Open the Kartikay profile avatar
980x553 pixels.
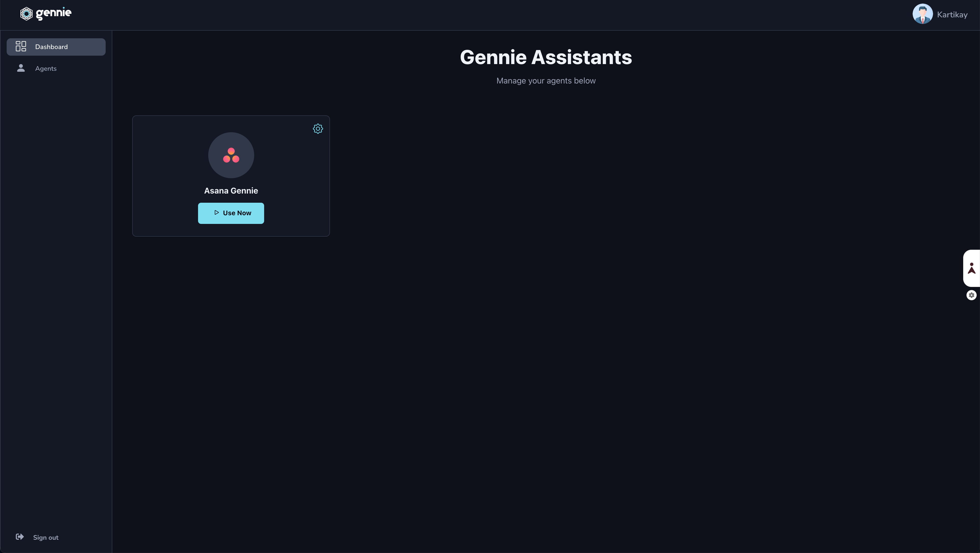922,14
